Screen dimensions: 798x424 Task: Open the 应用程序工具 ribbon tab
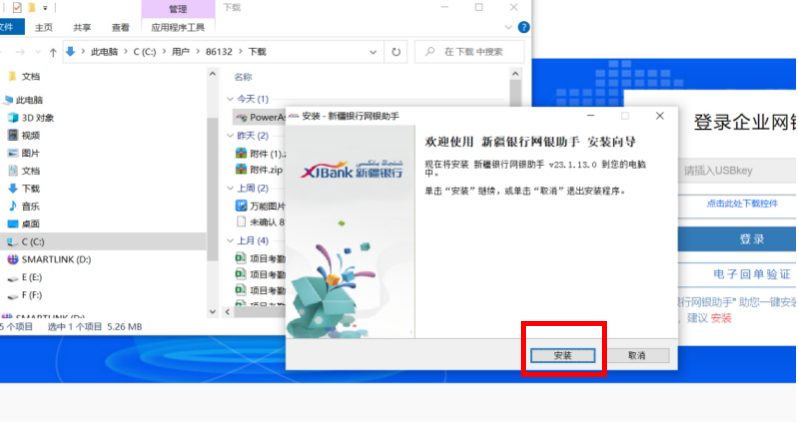point(178,27)
